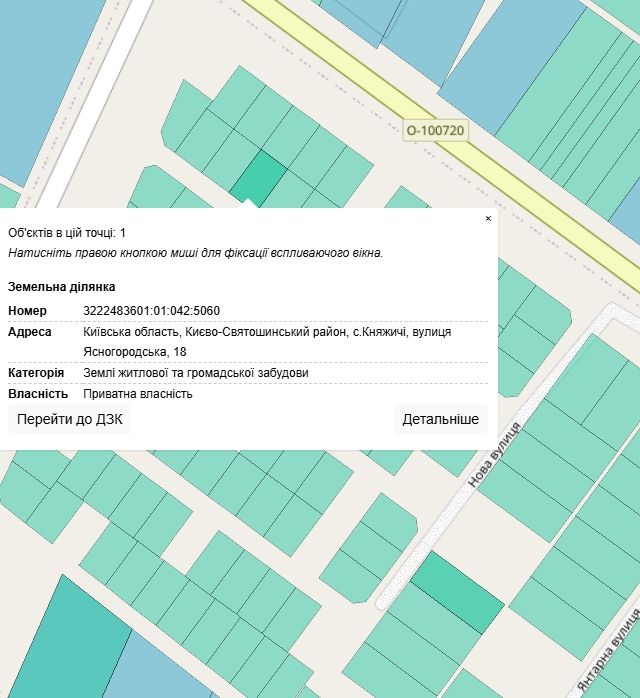
Task: Open parcel details via 'Детальніше'
Action: (x=440, y=419)
